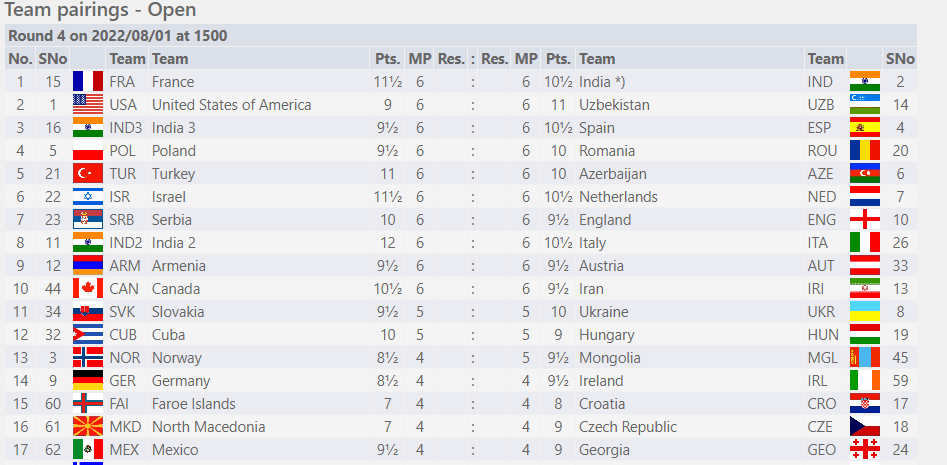Click the Turkey flag icon
947x465 pixels.
tap(88, 174)
